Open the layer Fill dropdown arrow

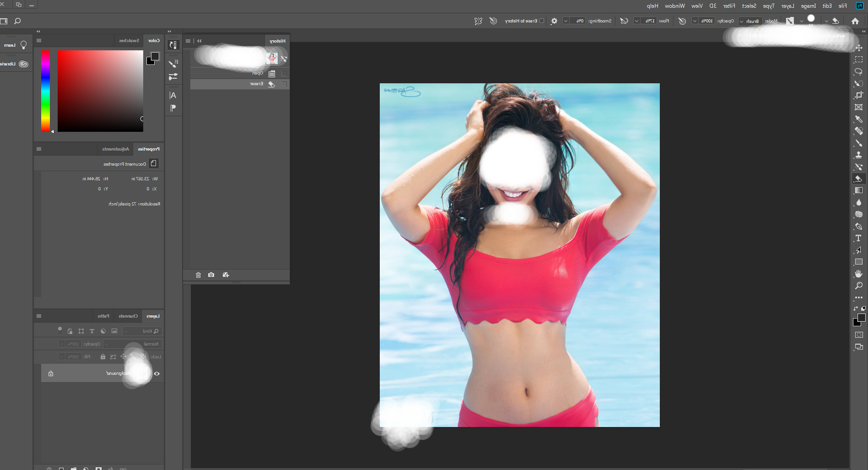pyautogui.click(x=62, y=357)
